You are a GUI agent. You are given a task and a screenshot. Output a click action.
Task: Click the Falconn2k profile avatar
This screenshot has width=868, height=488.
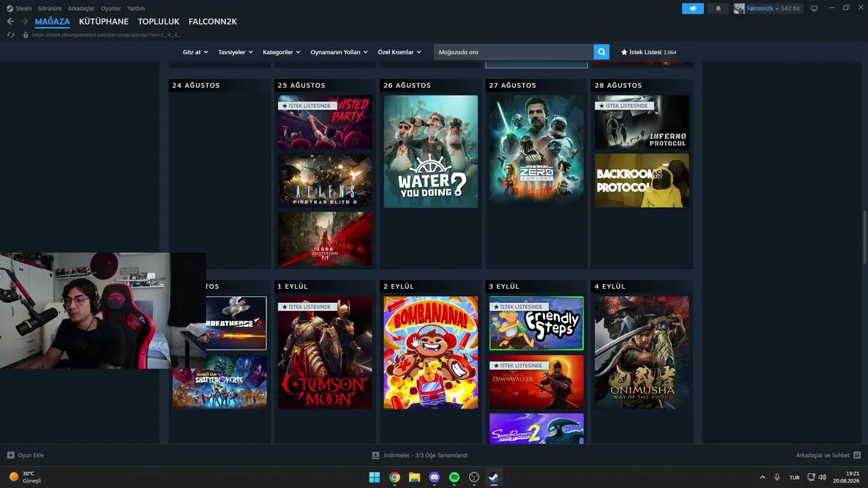[x=739, y=8]
